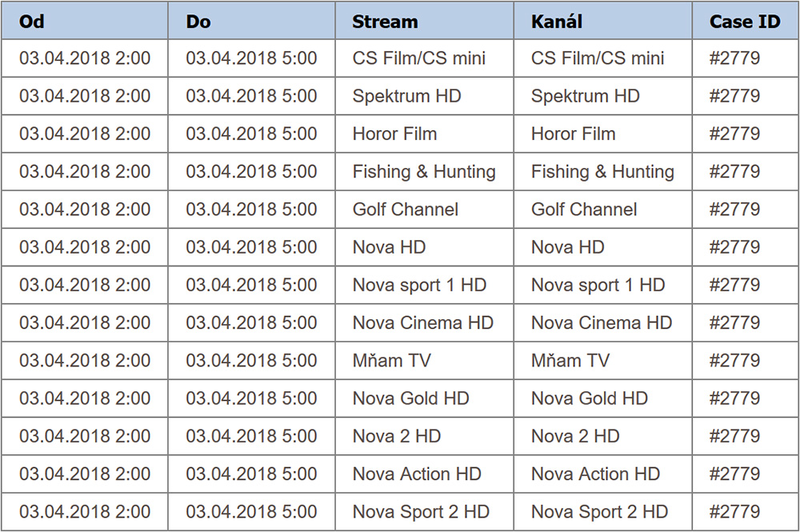
Task: Click Fishing & Hunting in Kanál column
Action: [x=602, y=171]
